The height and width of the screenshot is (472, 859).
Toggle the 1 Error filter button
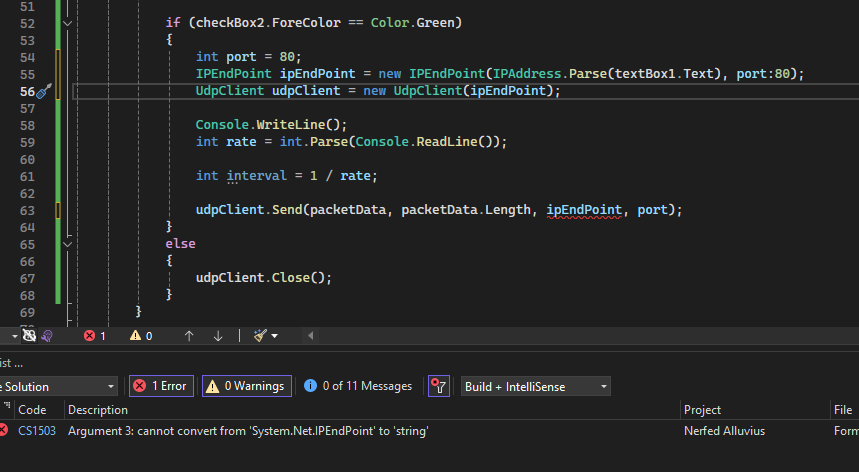point(161,386)
